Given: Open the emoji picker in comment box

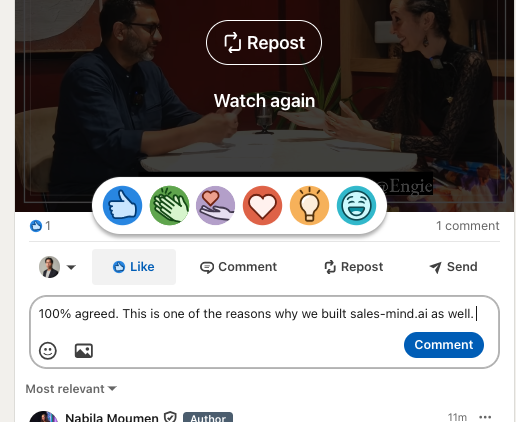Looking at the screenshot, I should [48, 351].
